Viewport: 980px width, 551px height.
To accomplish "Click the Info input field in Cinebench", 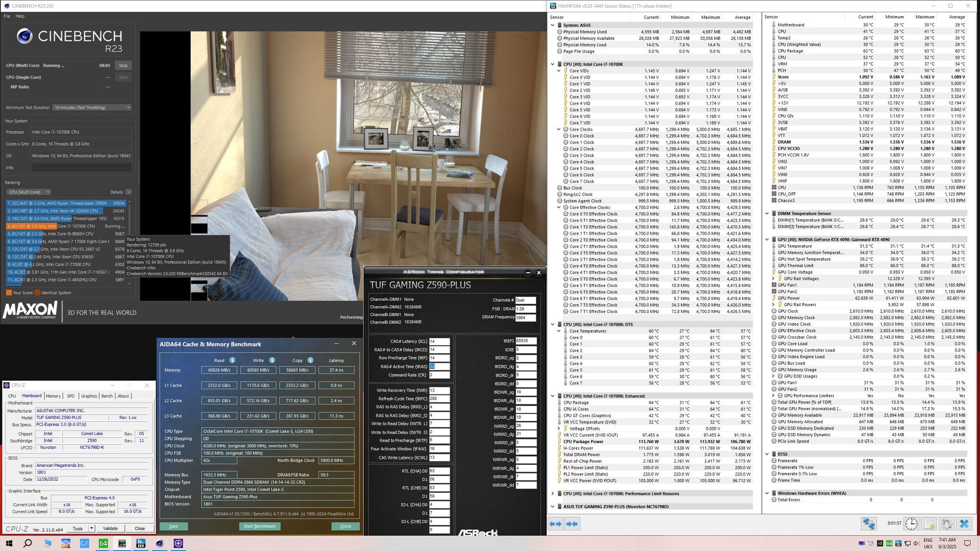I will pos(81,167).
